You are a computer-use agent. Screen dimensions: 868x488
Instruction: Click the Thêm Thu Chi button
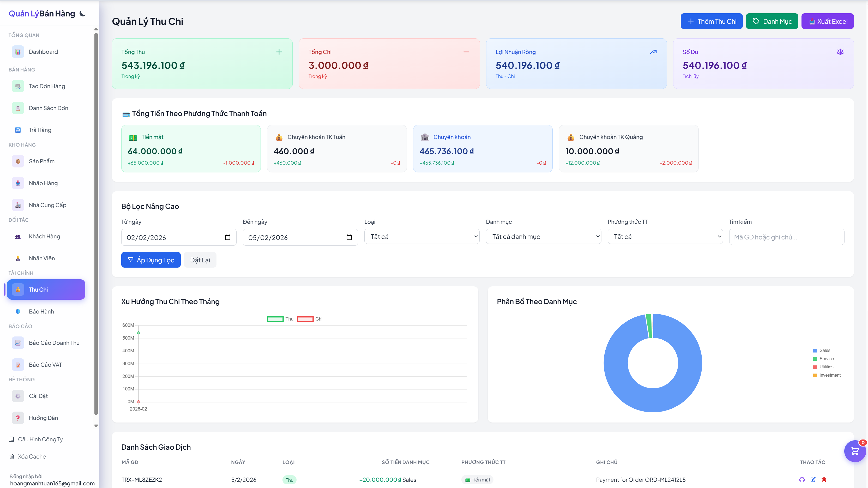pyautogui.click(x=711, y=21)
